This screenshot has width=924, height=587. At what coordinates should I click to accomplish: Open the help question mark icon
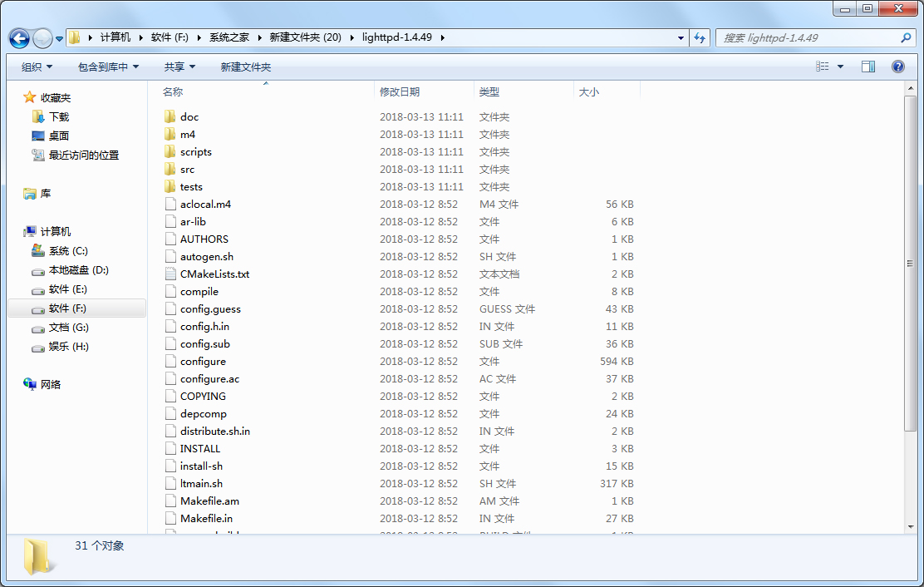pyautogui.click(x=897, y=67)
